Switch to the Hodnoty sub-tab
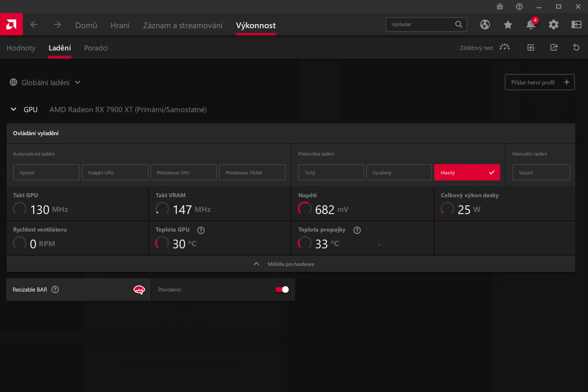588x392 pixels. click(x=21, y=48)
